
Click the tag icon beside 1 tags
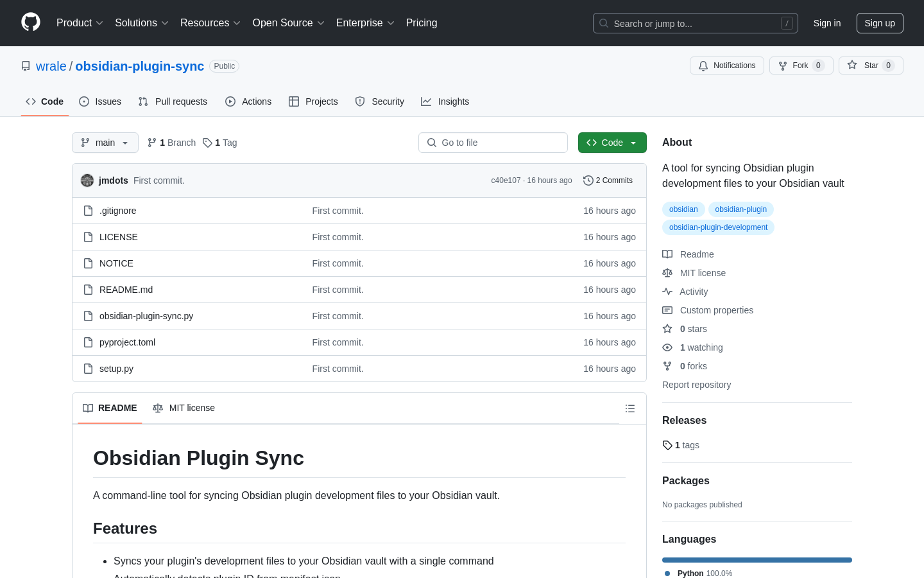667,445
